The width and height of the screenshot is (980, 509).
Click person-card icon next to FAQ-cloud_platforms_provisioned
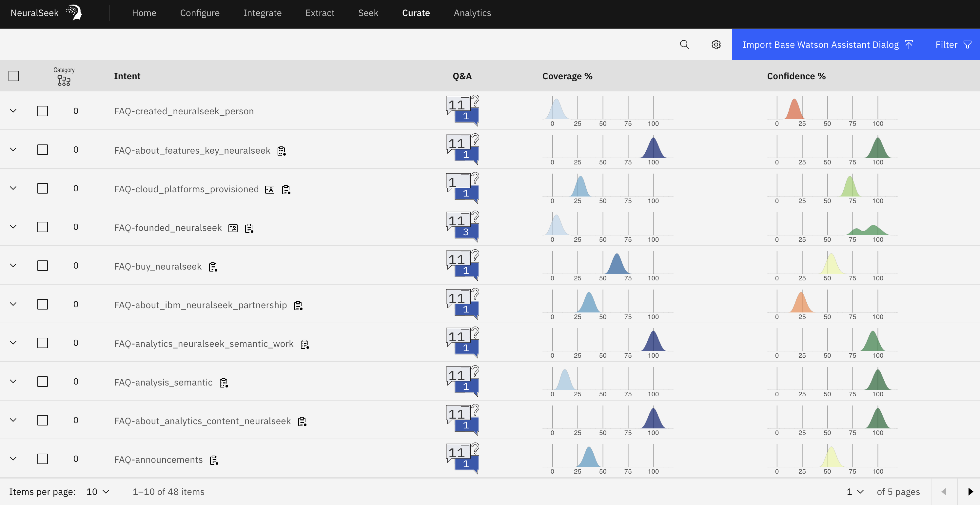(270, 190)
